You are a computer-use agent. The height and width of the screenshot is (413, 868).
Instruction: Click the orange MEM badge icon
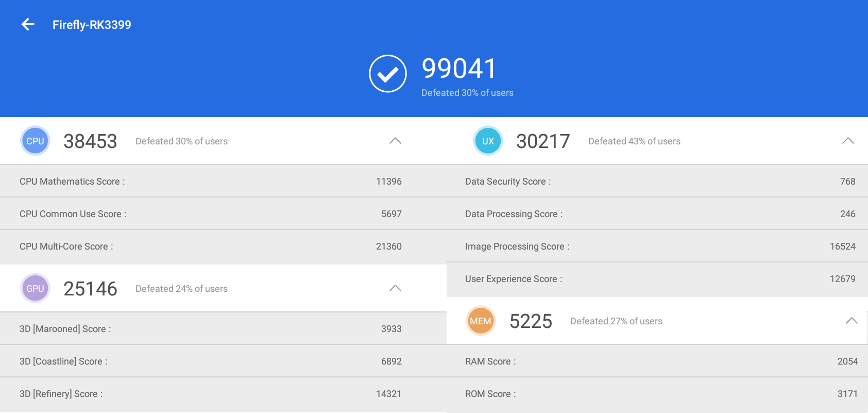(481, 321)
